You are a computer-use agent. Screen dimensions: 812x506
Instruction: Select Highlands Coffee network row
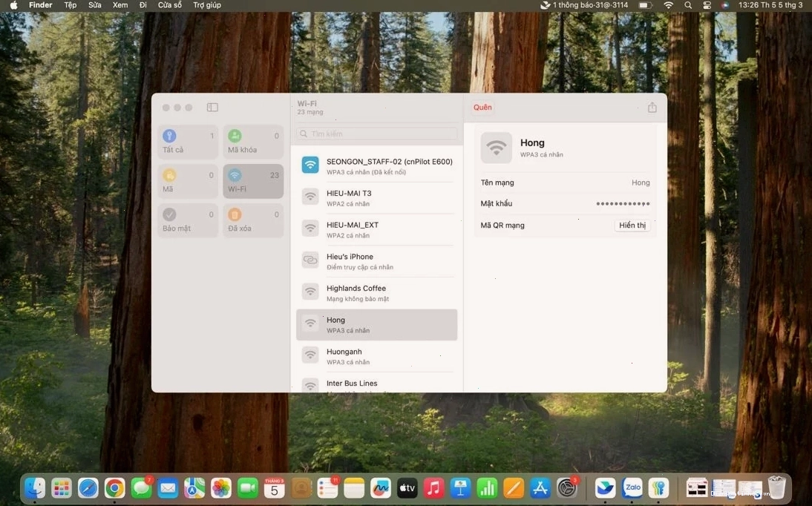tap(376, 292)
